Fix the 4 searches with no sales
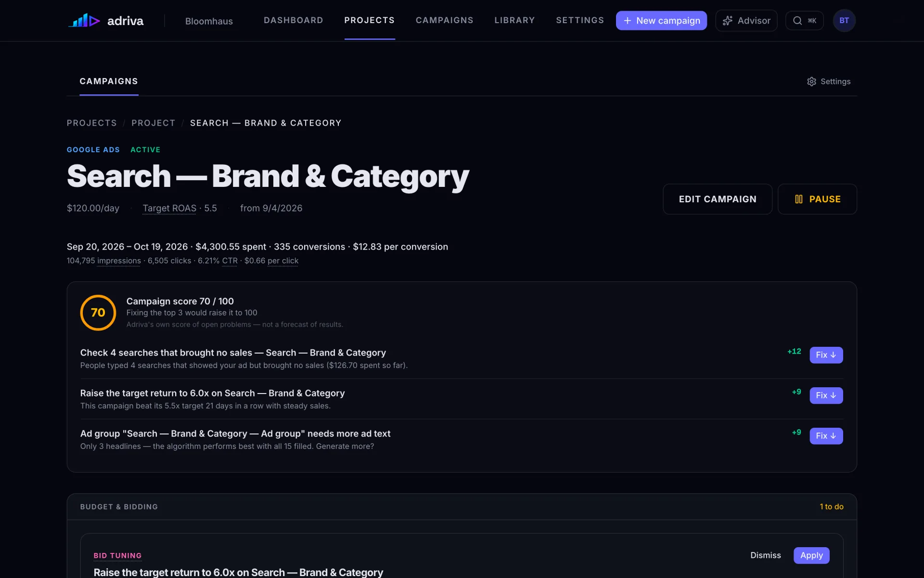924x578 pixels. pyautogui.click(x=826, y=355)
